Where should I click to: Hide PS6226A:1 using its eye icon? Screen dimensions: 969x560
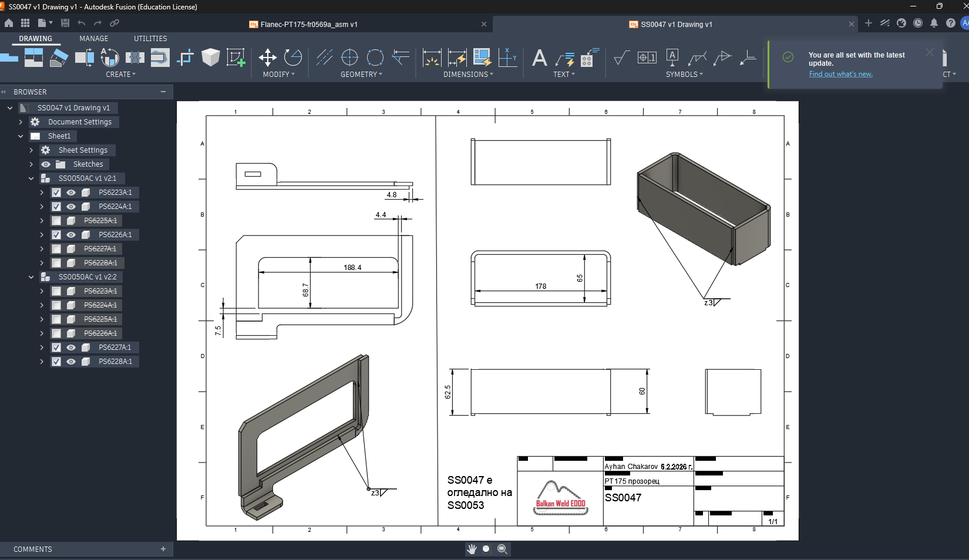tap(71, 235)
